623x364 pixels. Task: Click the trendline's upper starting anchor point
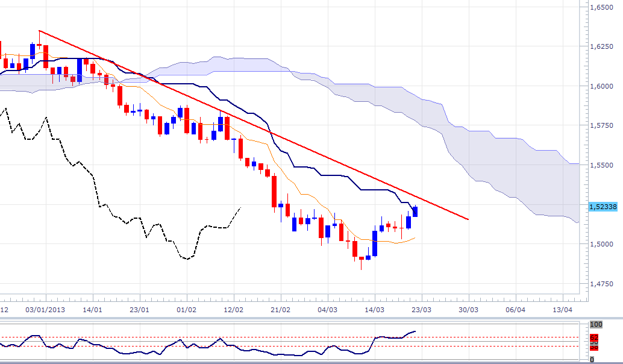point(39,30)
